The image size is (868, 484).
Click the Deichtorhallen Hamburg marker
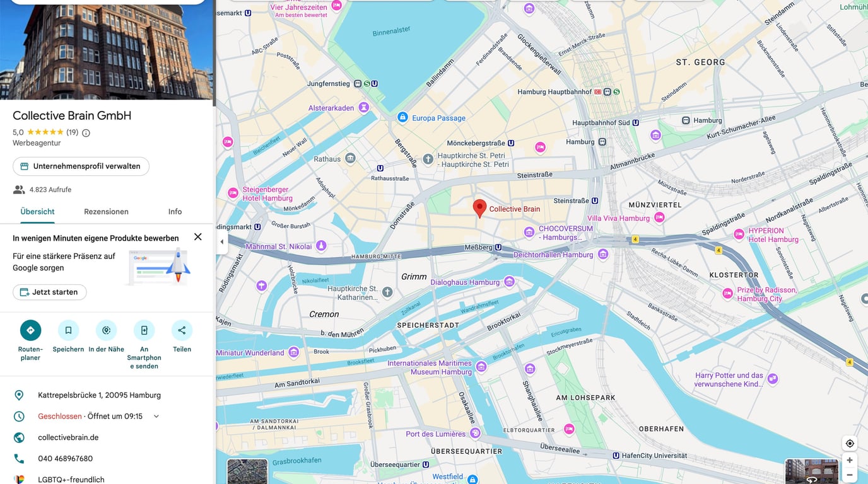point(603,254)
